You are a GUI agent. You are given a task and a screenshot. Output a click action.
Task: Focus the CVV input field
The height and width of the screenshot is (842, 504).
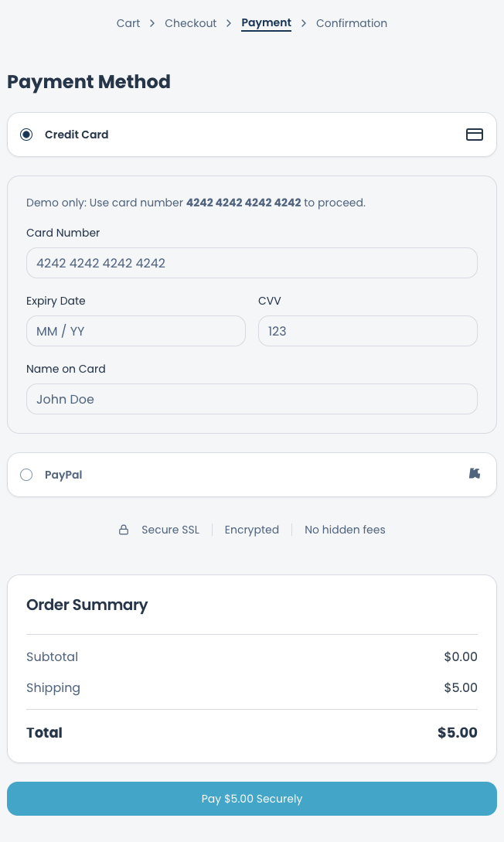click(x=368, y=331)
